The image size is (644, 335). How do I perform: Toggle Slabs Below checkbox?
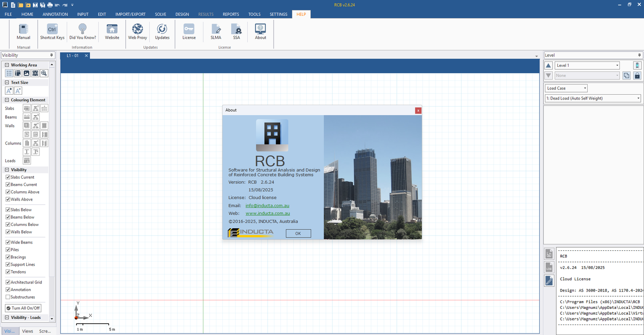8,210
